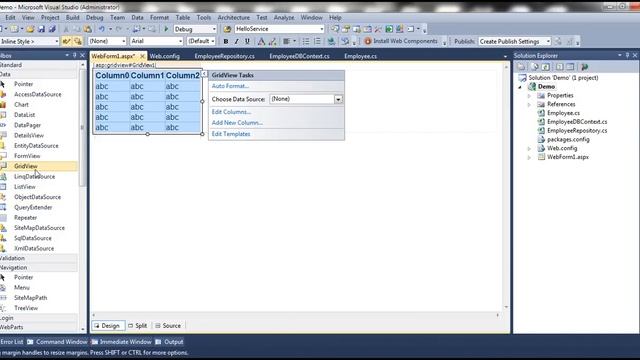Expand the WebForm1.aspx node
The height and width of the screenshot is (360, 640).
pyautogui.click(x=529, y=157)
